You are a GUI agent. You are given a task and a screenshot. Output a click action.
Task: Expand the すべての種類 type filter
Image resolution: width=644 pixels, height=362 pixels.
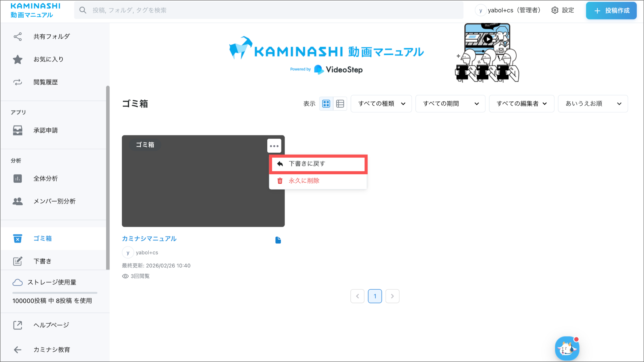tap(381, 104)
